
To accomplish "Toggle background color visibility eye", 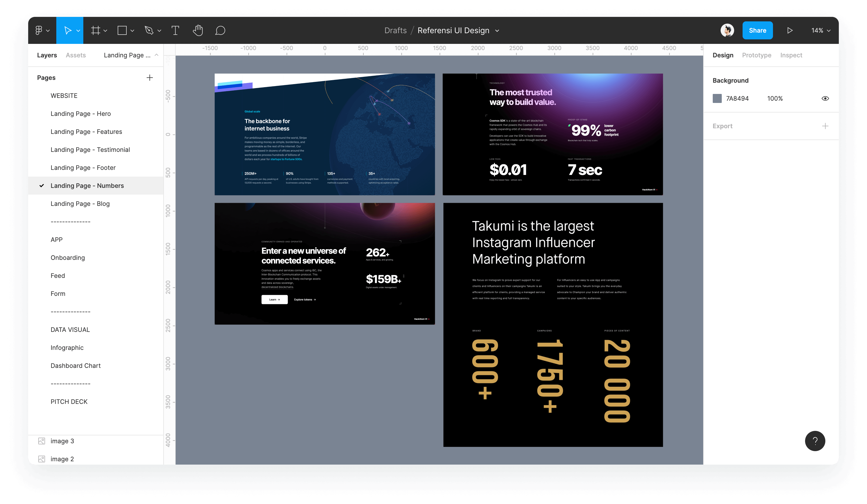I will (825, 98).
